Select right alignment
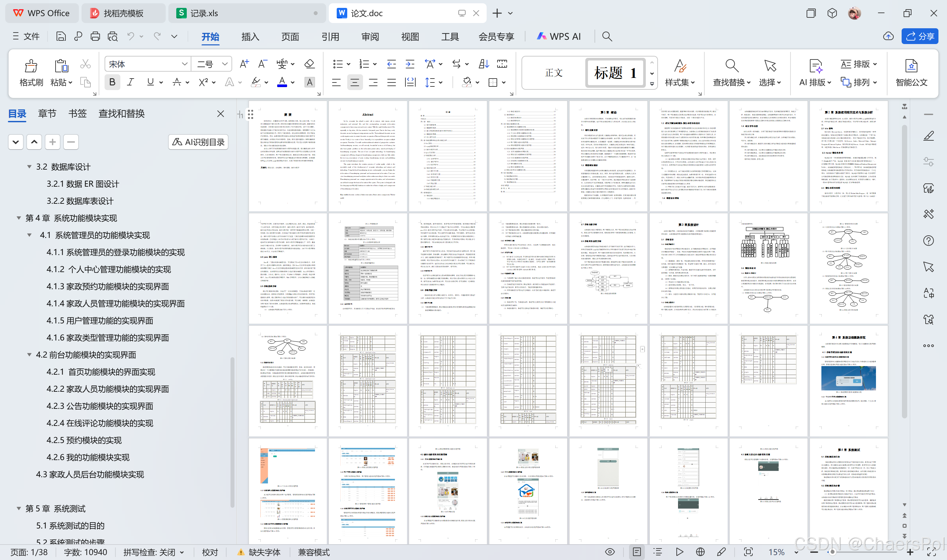 pyautogui.click(x=373, y=82)
